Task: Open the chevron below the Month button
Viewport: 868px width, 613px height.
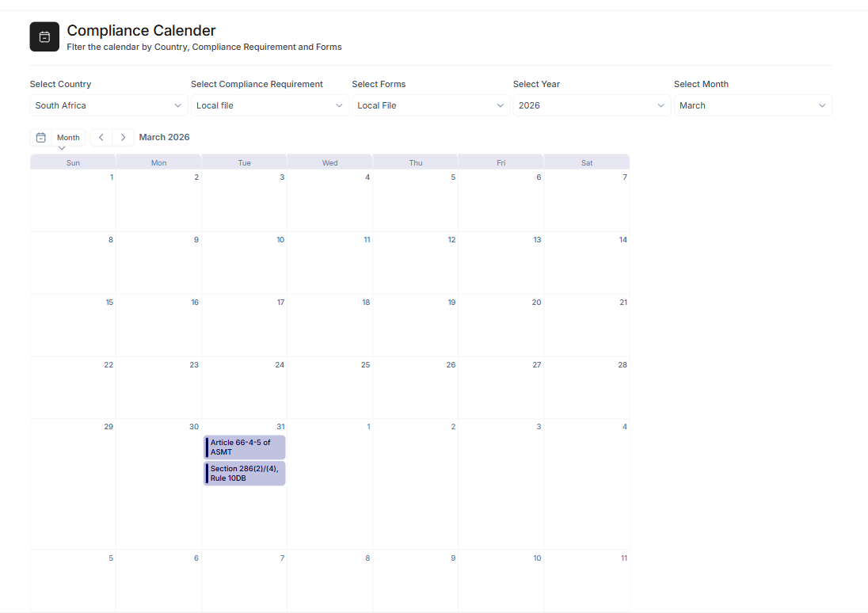Action: pos(62,147)
